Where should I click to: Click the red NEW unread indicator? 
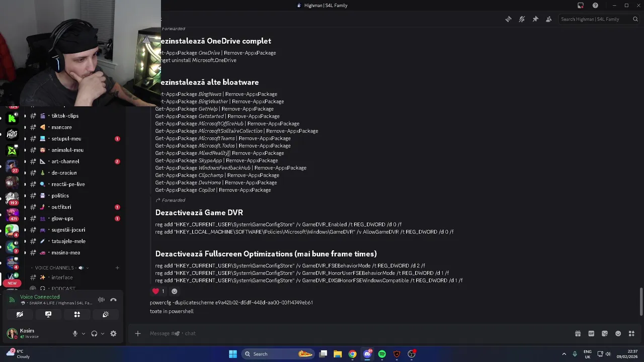12,283
